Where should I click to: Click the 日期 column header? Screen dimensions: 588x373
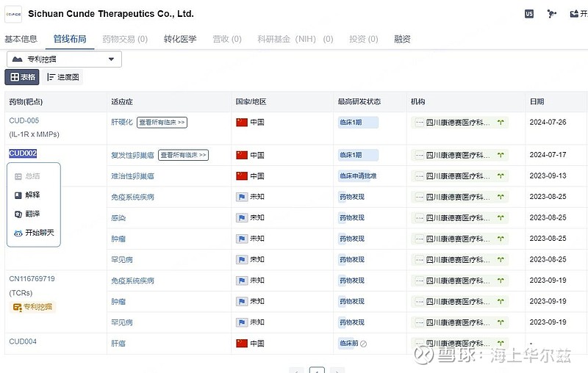click(537, 102)
